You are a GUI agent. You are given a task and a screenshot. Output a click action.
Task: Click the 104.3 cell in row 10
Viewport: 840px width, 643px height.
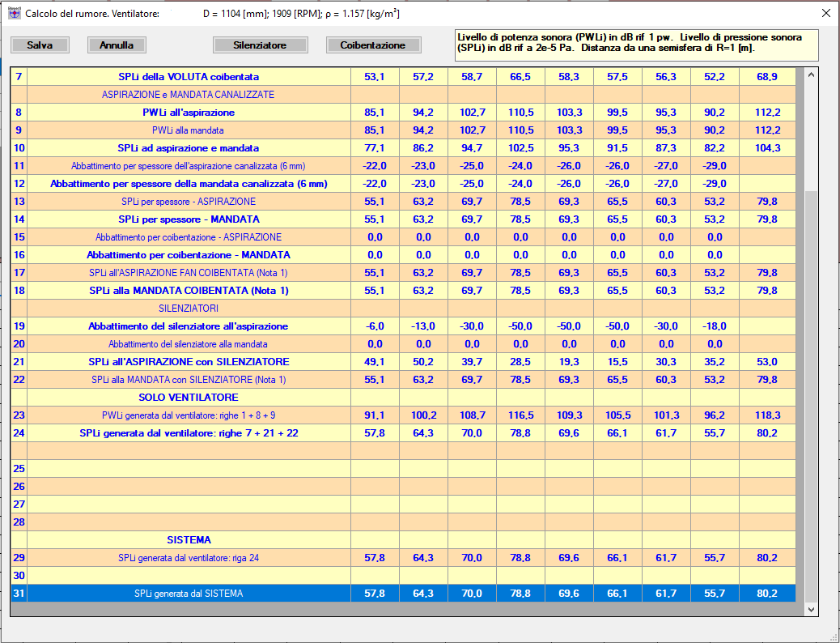click(766, 147)
